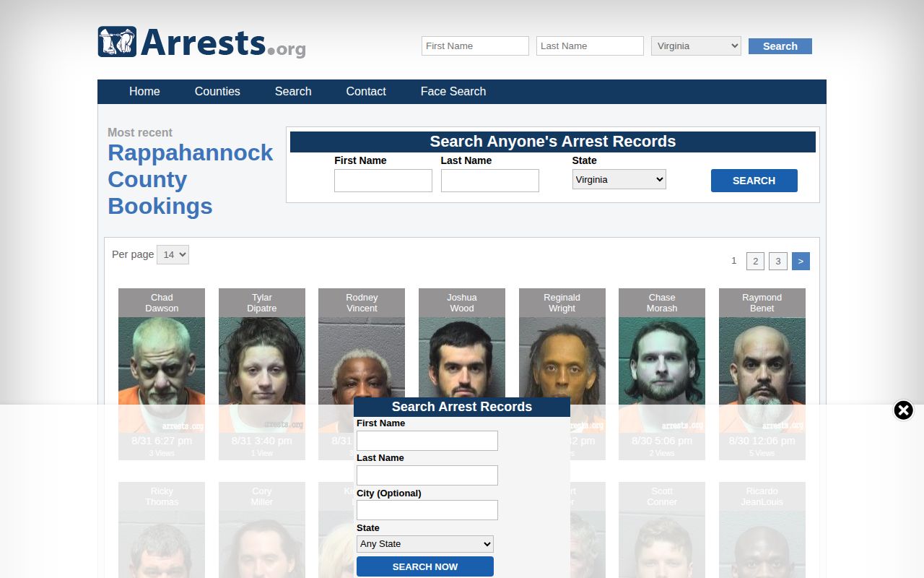Click the popup First Name input
The height and width of the screenshot is (578, 924).
427,441
